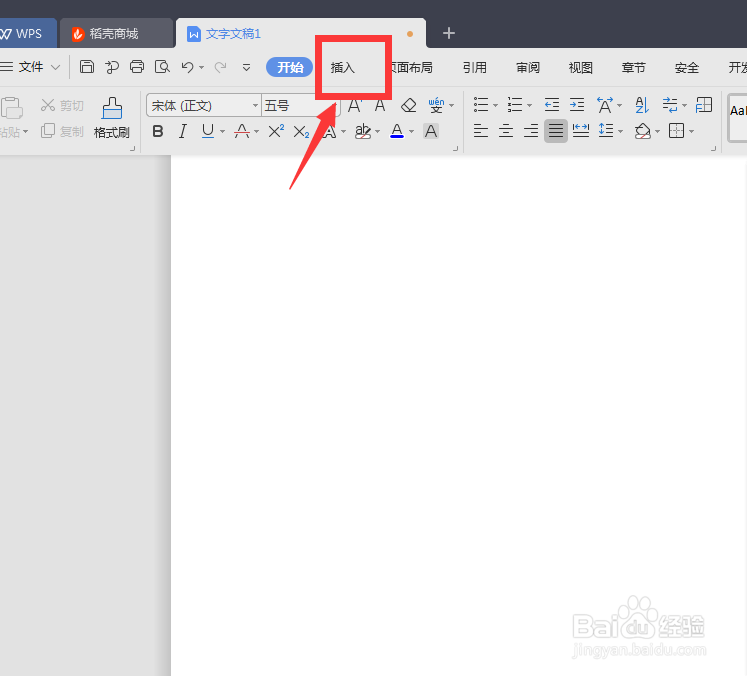Open the 引用 ribbon tab
This screenshot has width=747, height=676.
tap(475, 68)
